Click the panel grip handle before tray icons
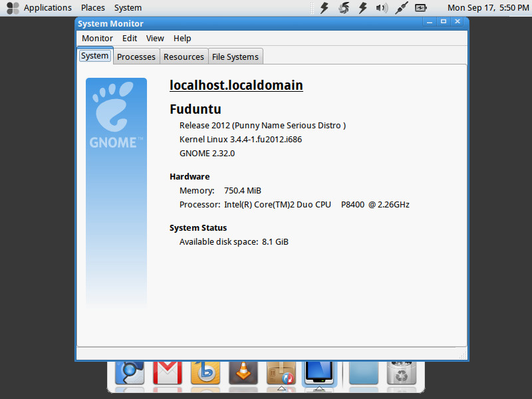Screen dimensions: 532x399 pos(312,8)
